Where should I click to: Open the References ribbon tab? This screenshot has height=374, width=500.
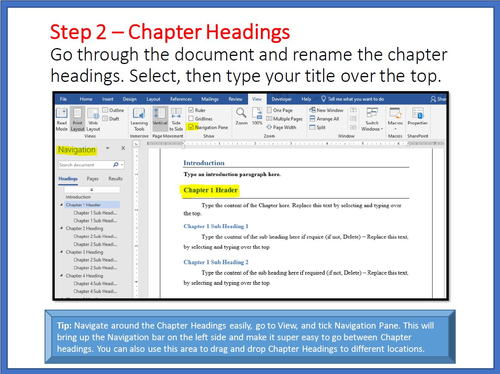click(x=181, y=99)
